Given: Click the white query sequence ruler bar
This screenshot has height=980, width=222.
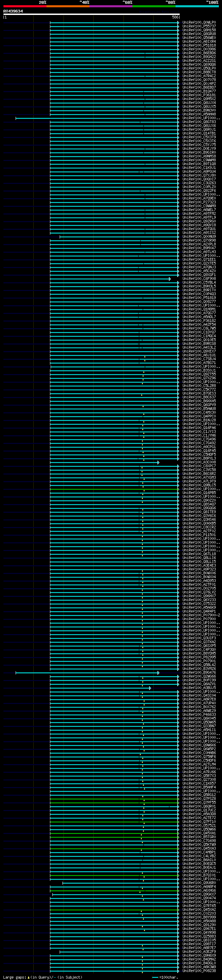Looking at the screenshot, I should coord(92,15).
